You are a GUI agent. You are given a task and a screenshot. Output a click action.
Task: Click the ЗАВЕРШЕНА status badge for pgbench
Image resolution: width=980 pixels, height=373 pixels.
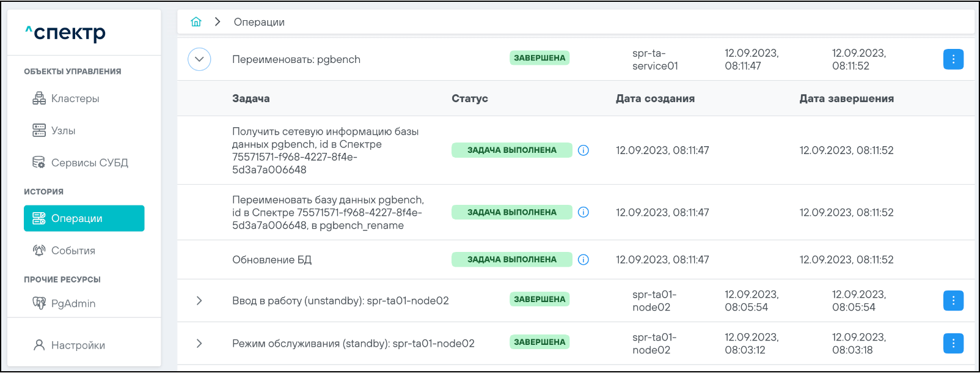[539, 58]
